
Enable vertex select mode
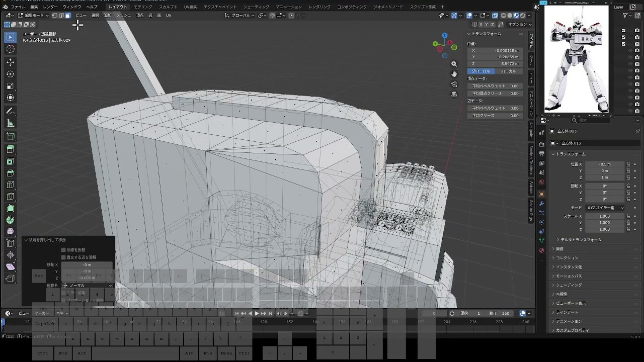click(x=54, y=15)
